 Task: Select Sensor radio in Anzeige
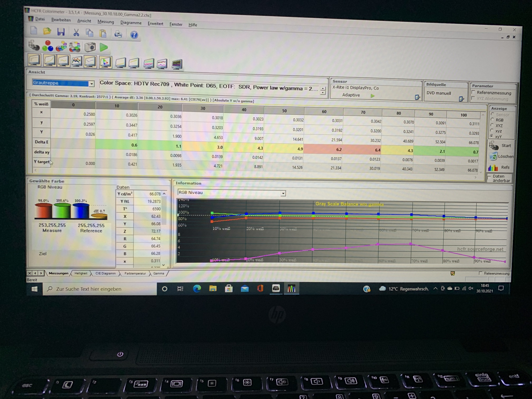tap(492, 114)
